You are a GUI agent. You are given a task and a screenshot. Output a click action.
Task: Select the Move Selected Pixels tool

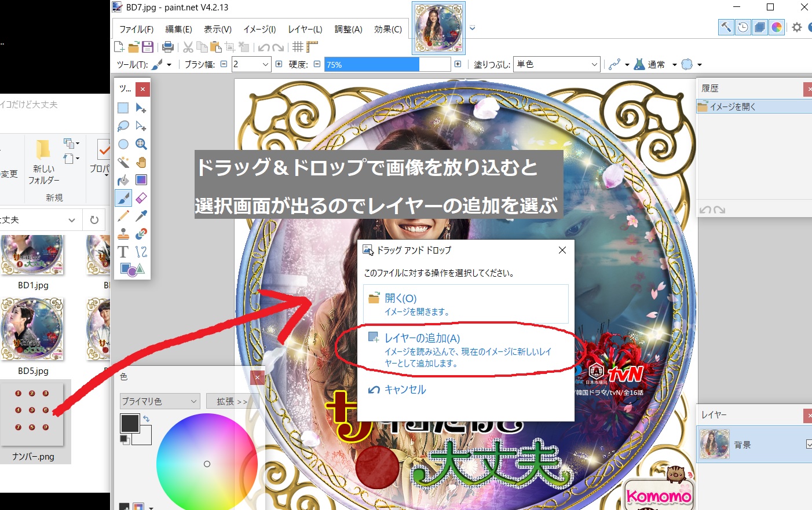tap(141, 108)
